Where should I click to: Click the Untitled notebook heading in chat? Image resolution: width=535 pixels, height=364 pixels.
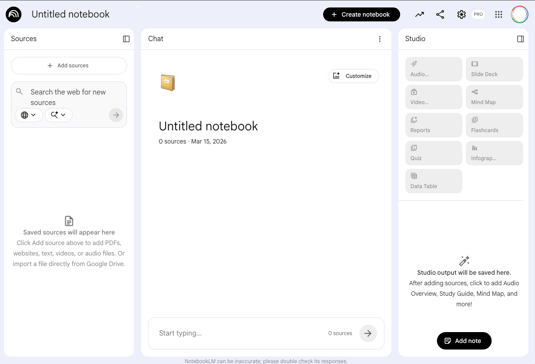pyautogui.click(x=208, y=126)
